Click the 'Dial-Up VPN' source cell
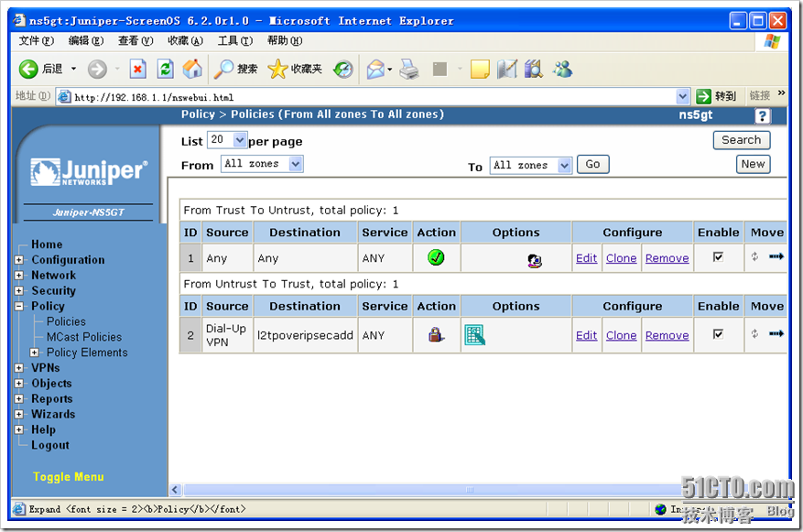Viewport: 803px width, 532px height. coord(226,335)
